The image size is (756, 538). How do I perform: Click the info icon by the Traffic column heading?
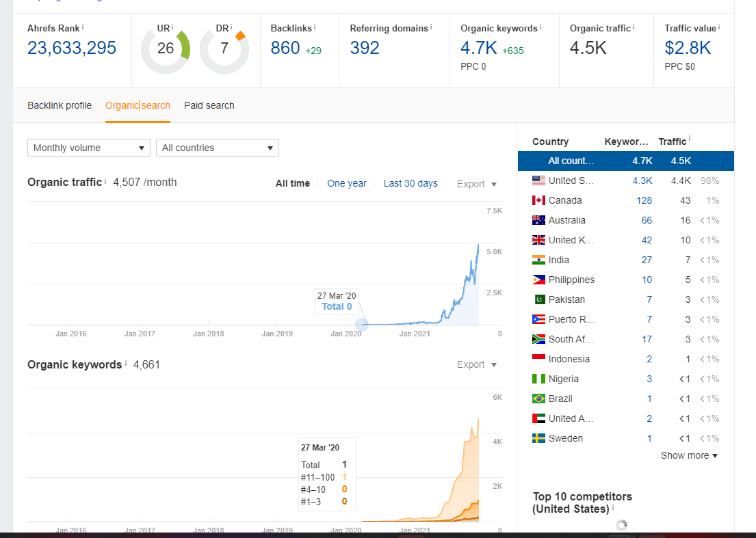(690, 139)
